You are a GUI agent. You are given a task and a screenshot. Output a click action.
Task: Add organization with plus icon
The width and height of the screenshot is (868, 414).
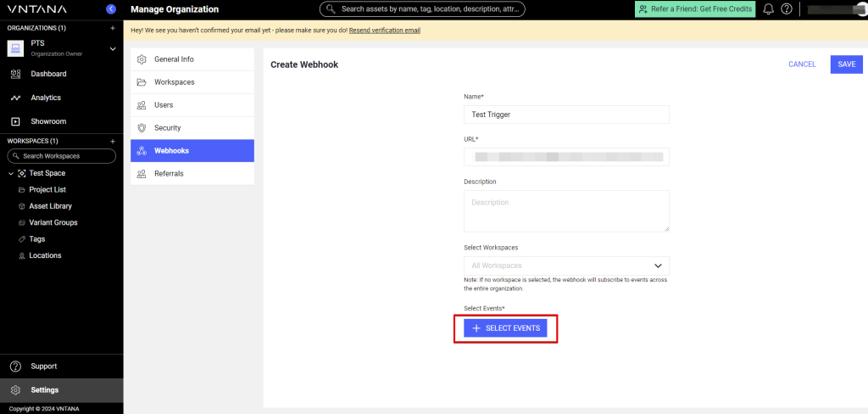tap(113, 28)
